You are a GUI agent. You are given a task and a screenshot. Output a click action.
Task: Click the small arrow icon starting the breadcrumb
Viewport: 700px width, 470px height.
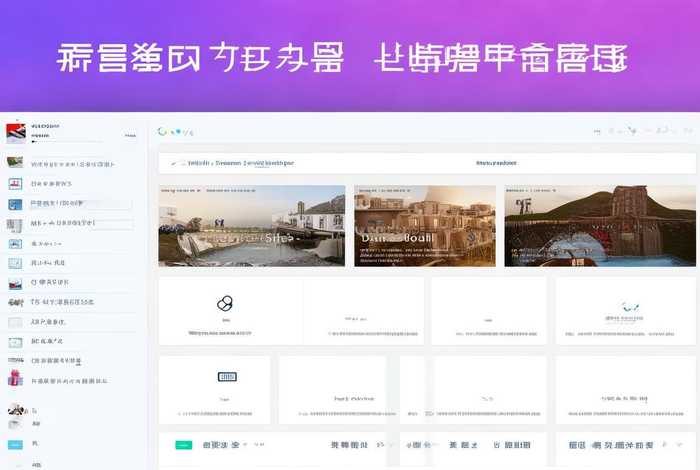(174, 163)
